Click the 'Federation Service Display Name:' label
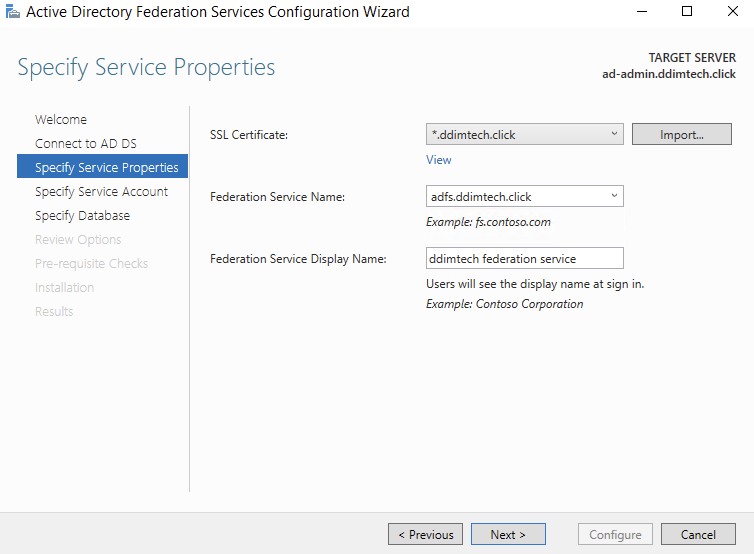The width and height of the screenshot is (754, 554). point(298,259)
